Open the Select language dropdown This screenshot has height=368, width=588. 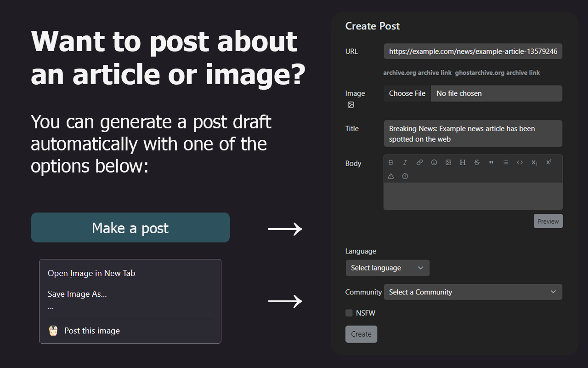coord(388,268)
